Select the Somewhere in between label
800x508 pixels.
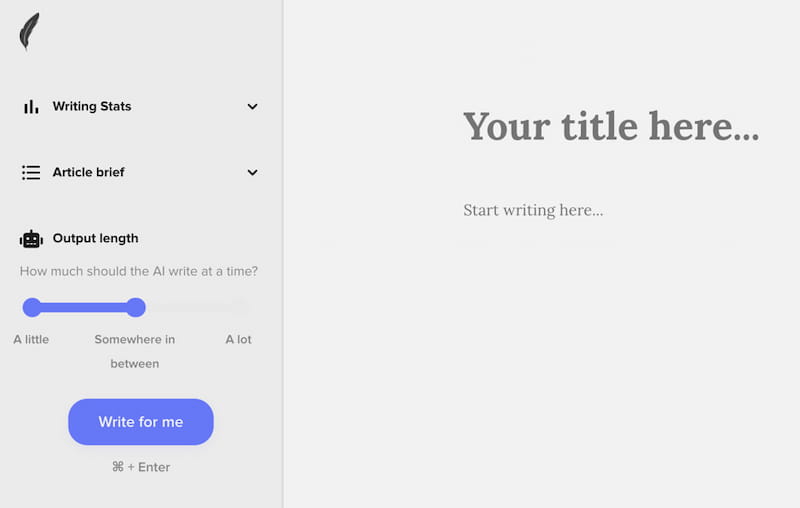135,351
